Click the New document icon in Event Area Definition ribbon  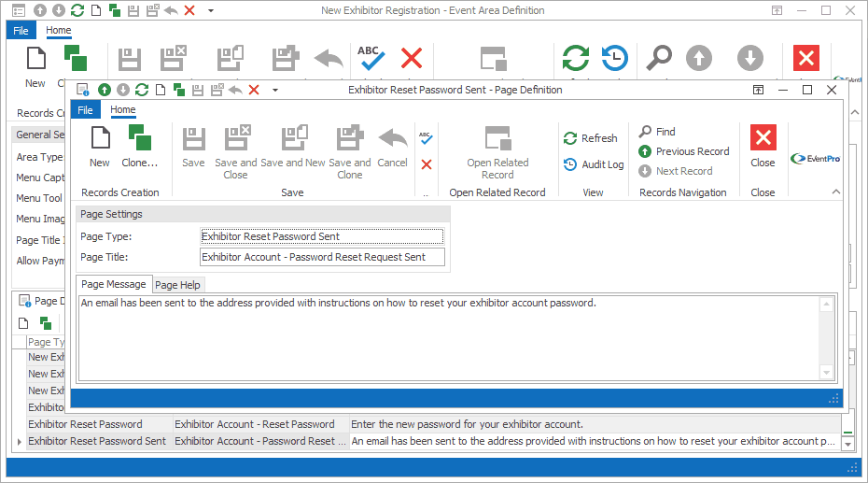pyautogui.click(x=36, y=58)
